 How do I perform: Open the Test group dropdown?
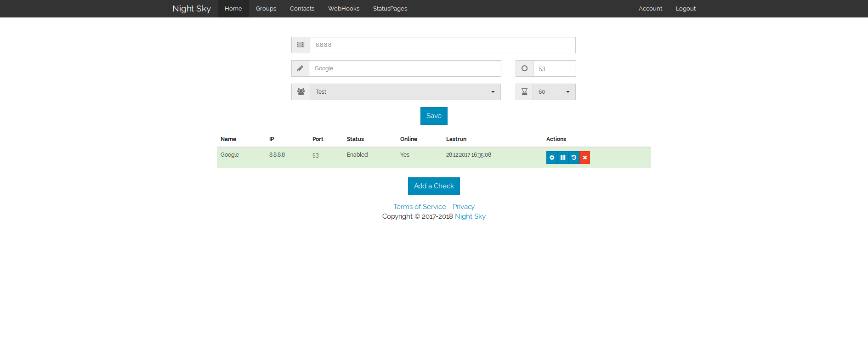(405, 92)
